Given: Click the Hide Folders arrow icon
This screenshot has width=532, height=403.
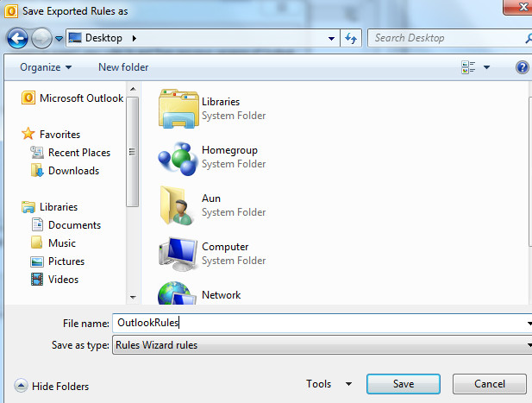Looking at the screenshot, I should coord(21,386).
